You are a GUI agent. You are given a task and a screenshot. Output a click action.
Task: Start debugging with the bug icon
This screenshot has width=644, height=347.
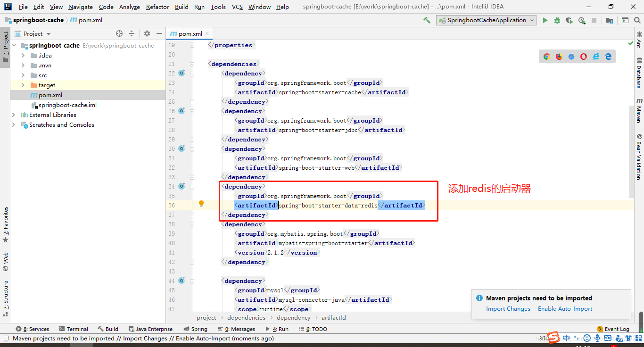click(557, 20)
